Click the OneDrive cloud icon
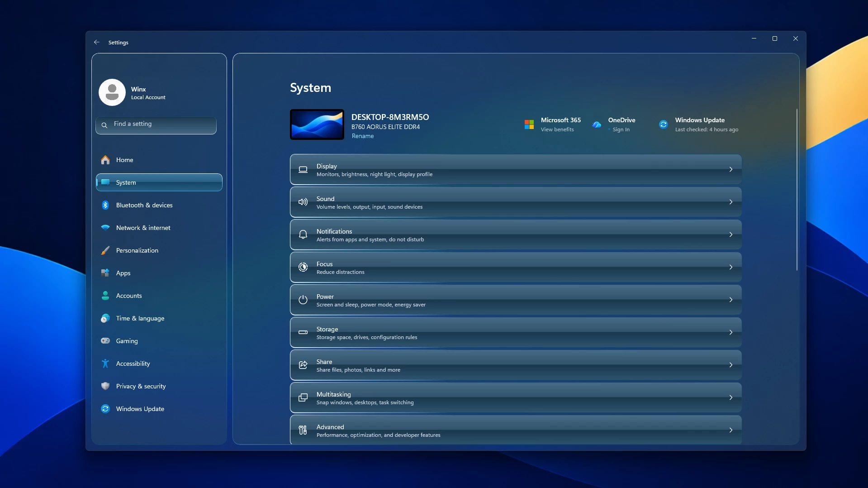The height and width of the screenshot is (488, 868). 597,124
